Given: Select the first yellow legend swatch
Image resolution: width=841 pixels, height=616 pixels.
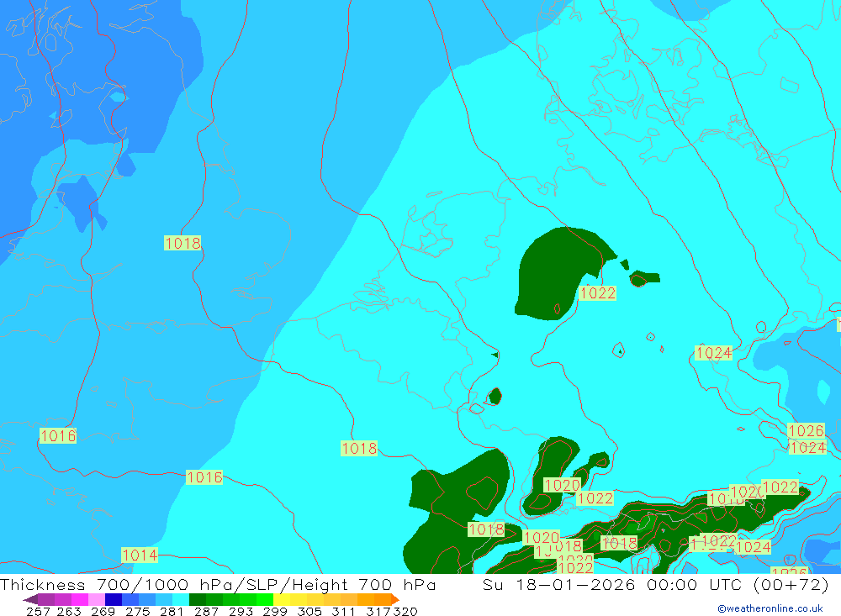Looking at the screenshot, I should coord(282,599).
